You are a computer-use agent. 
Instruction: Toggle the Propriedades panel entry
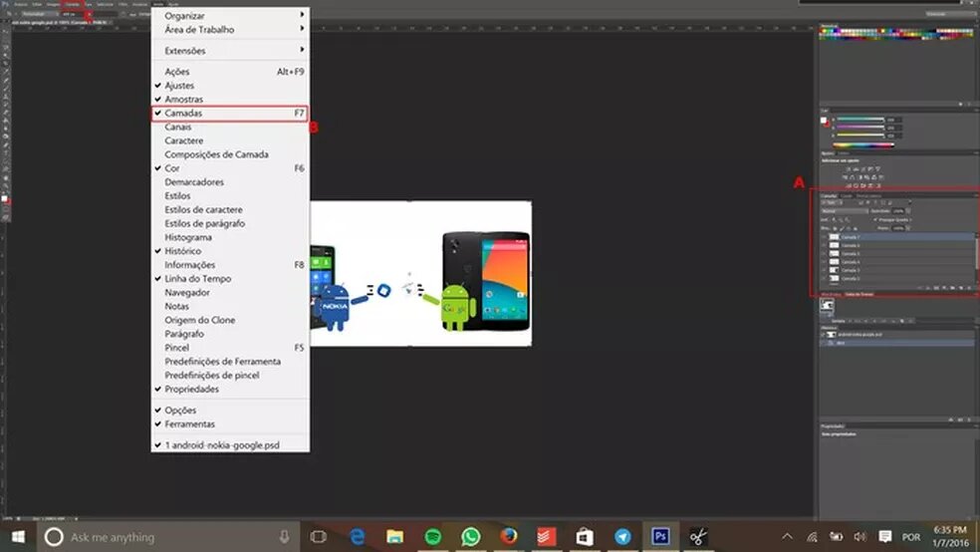click(x=230, y=389)
